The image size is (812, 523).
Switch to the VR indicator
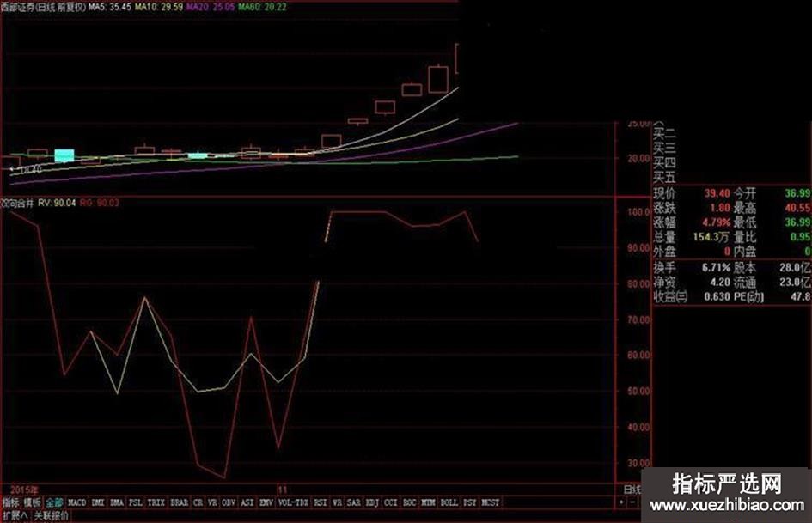tap(212, 502)
